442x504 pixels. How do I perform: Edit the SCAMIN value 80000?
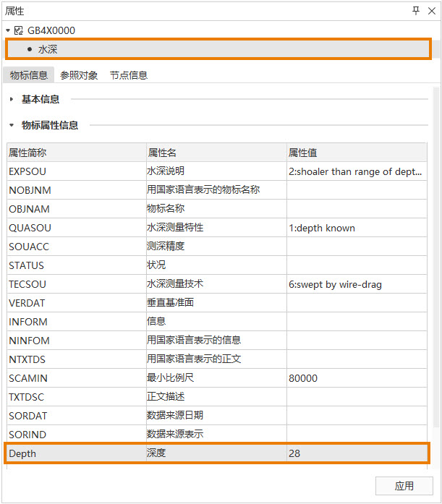pyautogui.click(x=356, y=378)
